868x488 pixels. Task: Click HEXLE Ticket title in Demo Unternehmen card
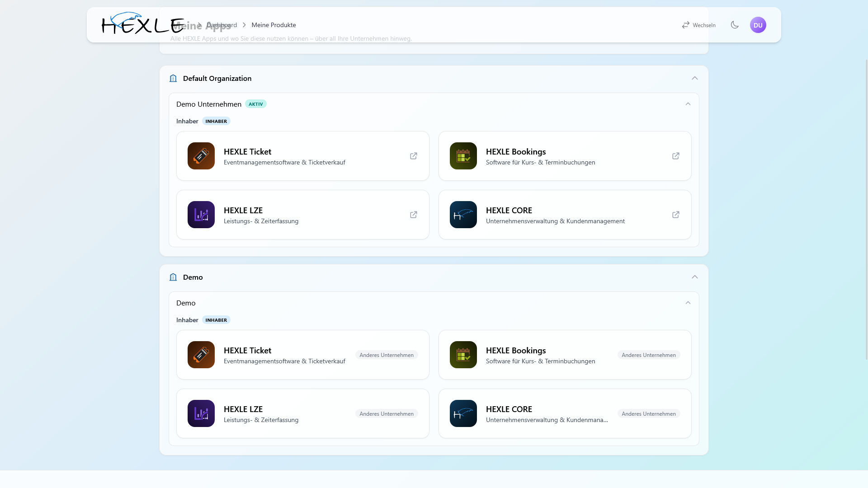(x=247, y=151)
